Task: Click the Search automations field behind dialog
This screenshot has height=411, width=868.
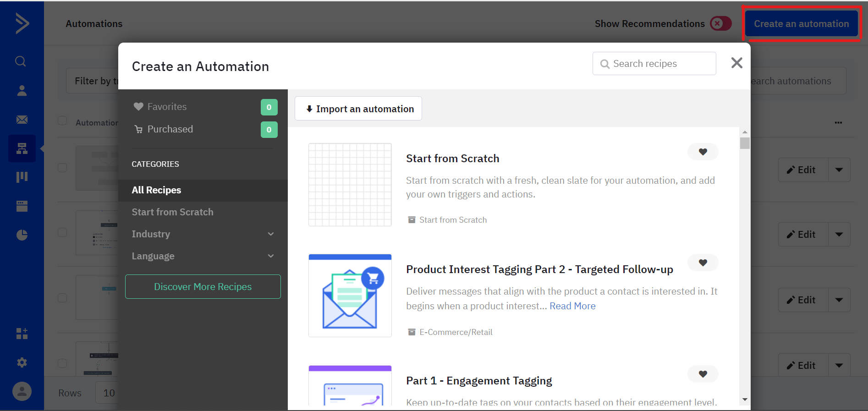Action: pos(798,81)
